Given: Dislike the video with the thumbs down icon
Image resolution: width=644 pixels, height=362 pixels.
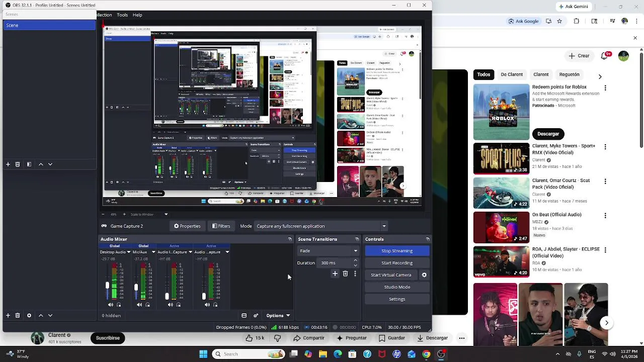Looking at the screenshot, I should tap(277, 338).
